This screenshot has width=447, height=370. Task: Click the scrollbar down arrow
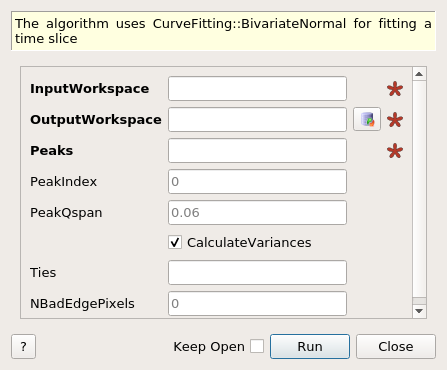pos(419,311)
